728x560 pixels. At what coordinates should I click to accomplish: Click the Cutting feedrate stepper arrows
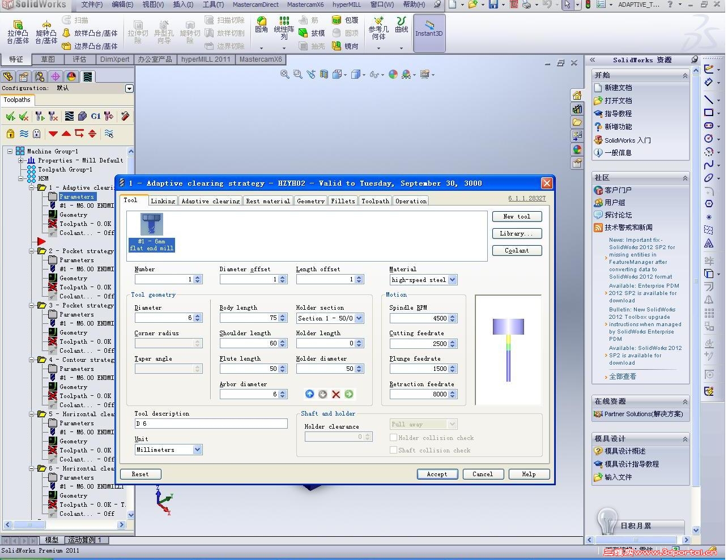(453, 344)
